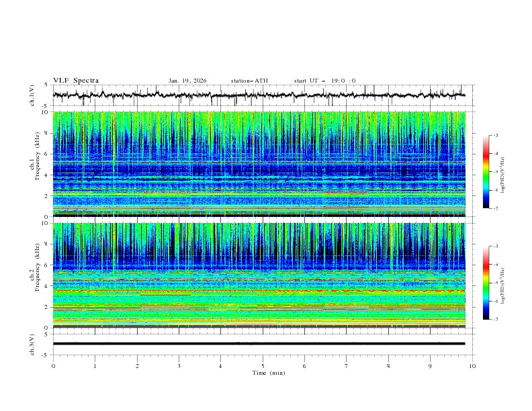The height and width of the screenshot is (411, 532).
Task: Click time-axis tick label "4"
Action: click(x=220, y=366)
